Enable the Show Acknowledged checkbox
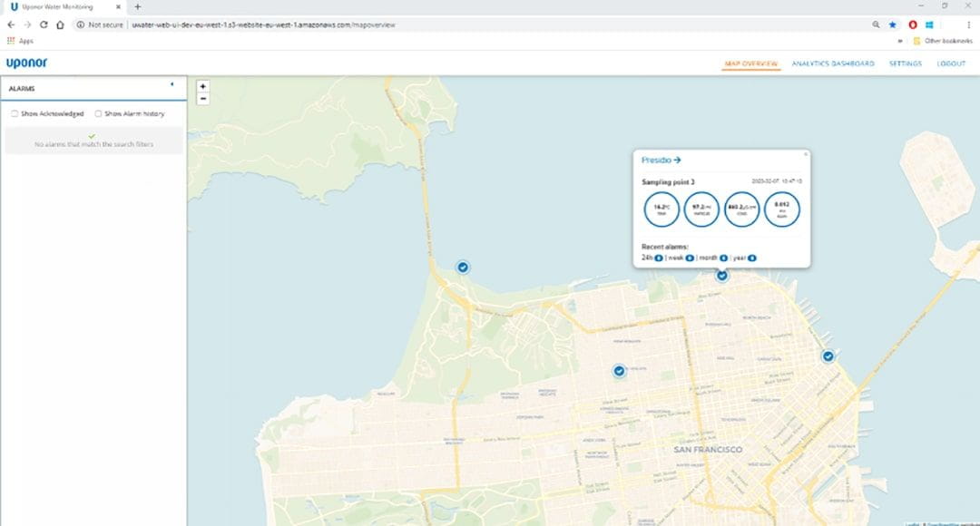The image size is (980, 526). pyautogui.click(x=15, y=114)
